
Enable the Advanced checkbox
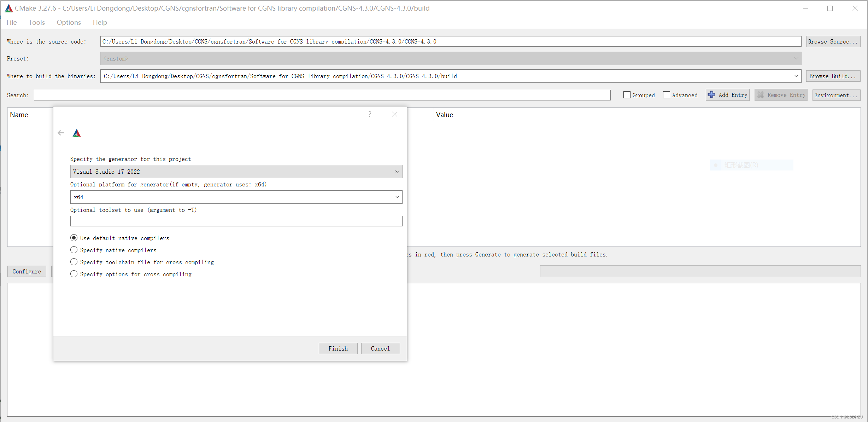coord(667,95)
